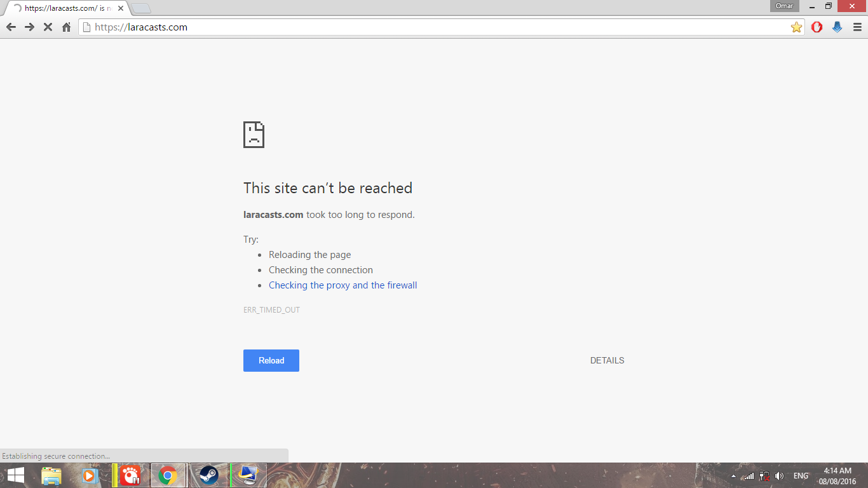
Task: Open the battery power tray icon
Action: 764,476
